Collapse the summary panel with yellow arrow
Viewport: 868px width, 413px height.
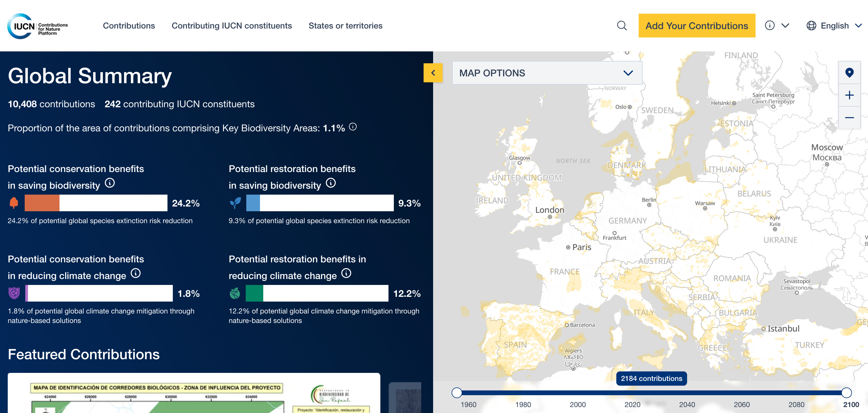point(433,73)
